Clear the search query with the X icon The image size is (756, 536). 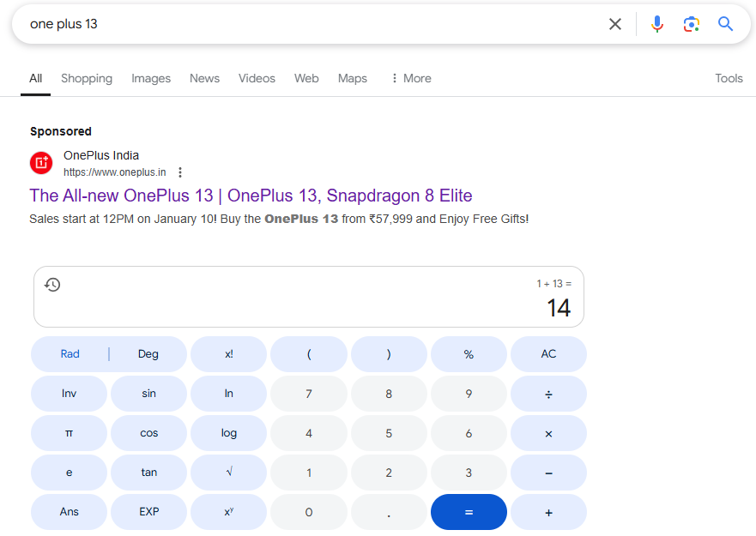(615, 24)
